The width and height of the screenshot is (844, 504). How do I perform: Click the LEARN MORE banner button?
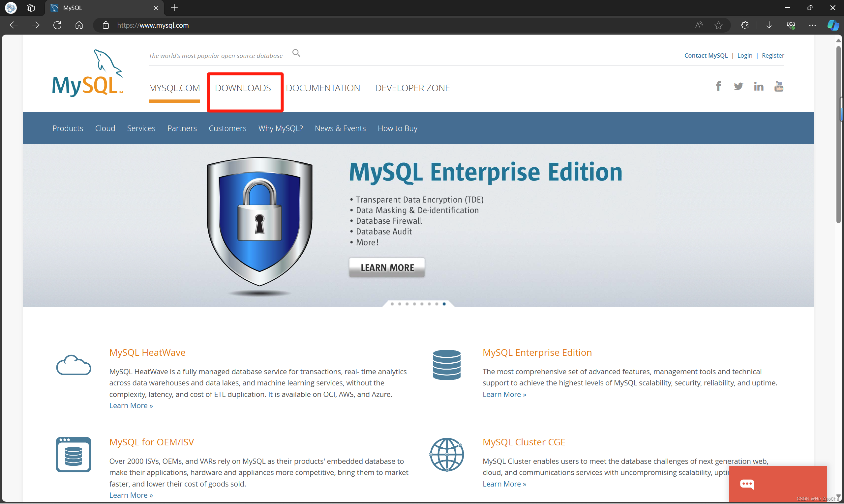coord(387,267)
